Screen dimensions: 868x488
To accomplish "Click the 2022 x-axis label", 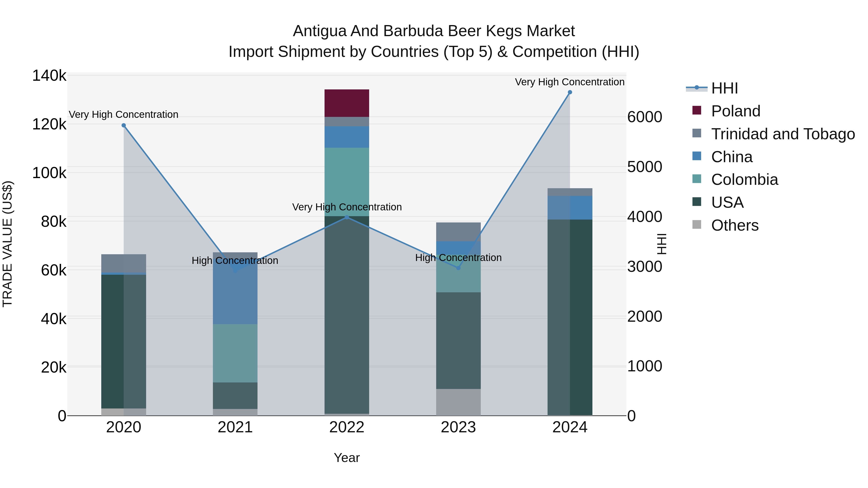I will pyautogui.click(x=347, y=427).
